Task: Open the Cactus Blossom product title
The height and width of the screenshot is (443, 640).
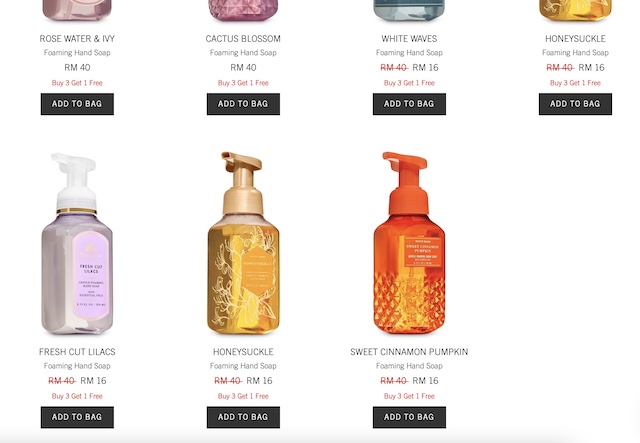Action: [243, 39]
